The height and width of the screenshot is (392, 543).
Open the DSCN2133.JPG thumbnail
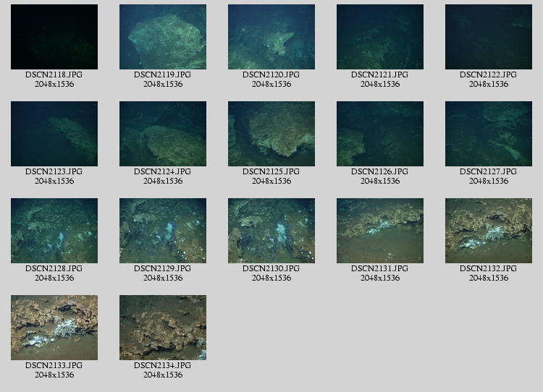click(x=54, y=328)
